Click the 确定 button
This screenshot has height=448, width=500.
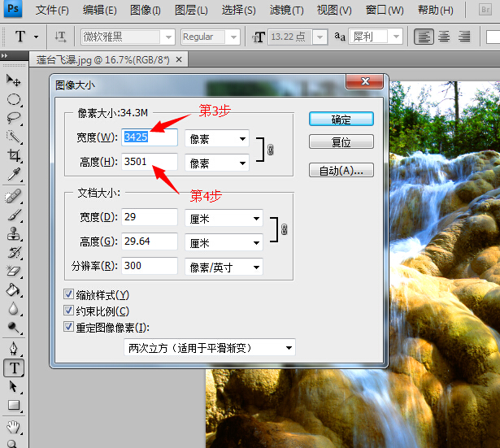[x=341, y=120]
